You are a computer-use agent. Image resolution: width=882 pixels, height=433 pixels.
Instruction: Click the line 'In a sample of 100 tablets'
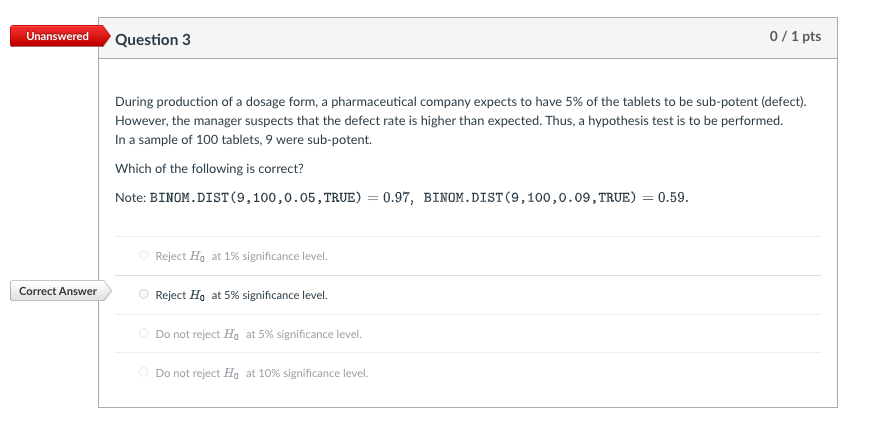[243, 140]
